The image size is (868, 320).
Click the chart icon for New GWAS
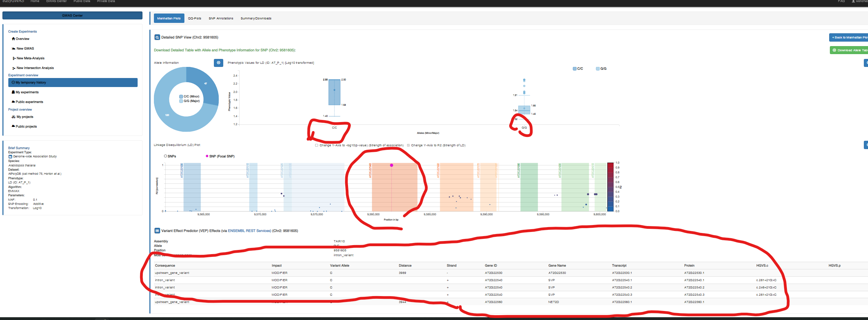pyautogui.click(x=14, y=49)
